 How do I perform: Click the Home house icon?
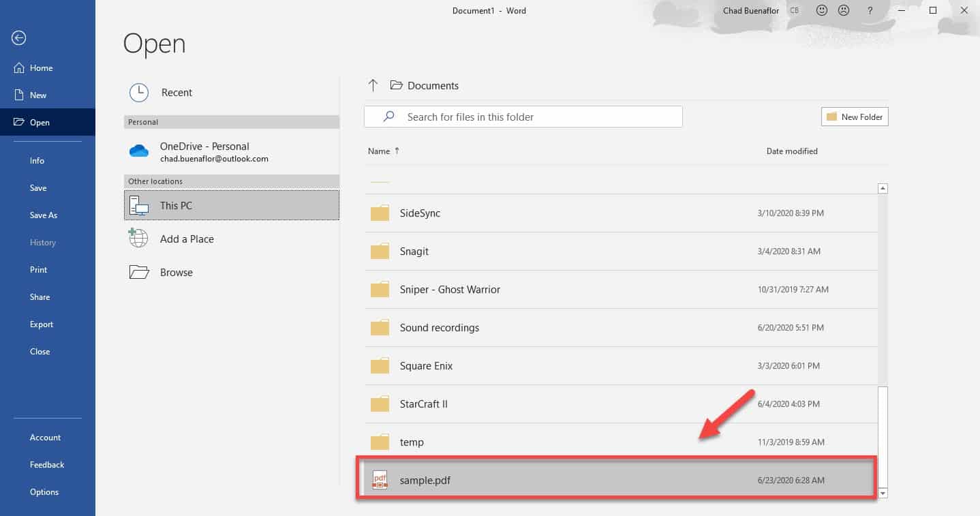click(19, 68)
